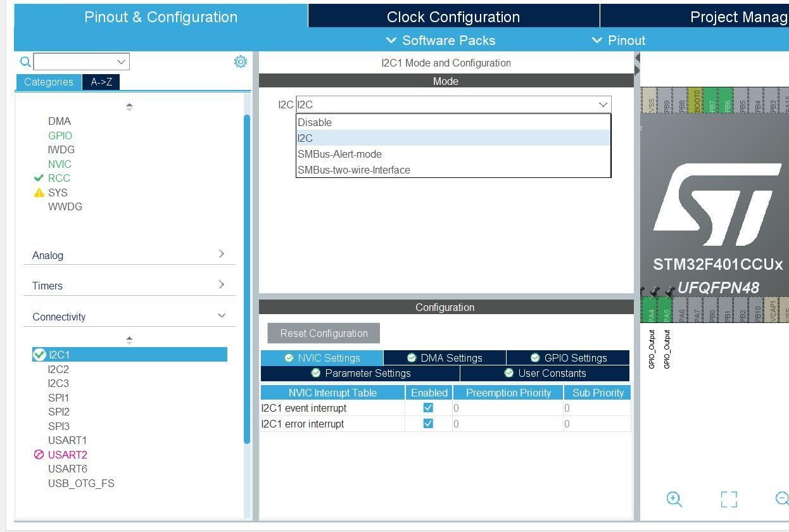The height and width of the screenshot is (532, 789).
Task: Collapse the Connectivity list with the up arrow
Action: [x=129, y=340]
